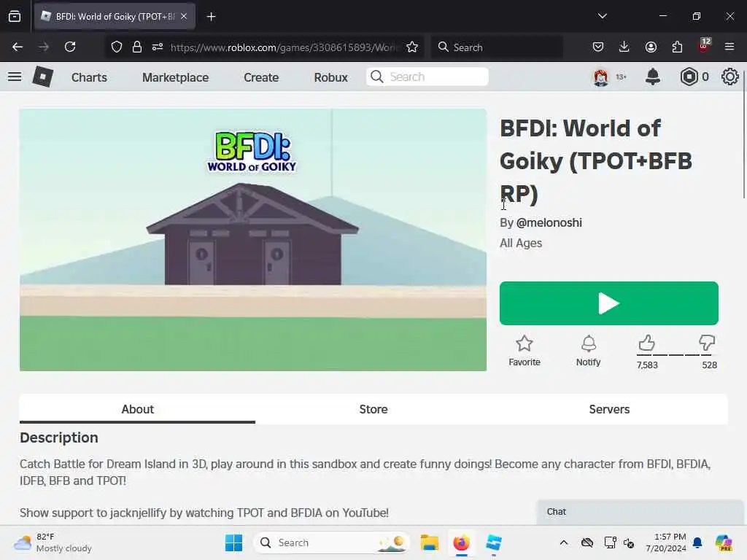Image resolution: width=747 pixels, height=560 pixels.
Task: Open Windows Start menu
Action: point(233,542)
